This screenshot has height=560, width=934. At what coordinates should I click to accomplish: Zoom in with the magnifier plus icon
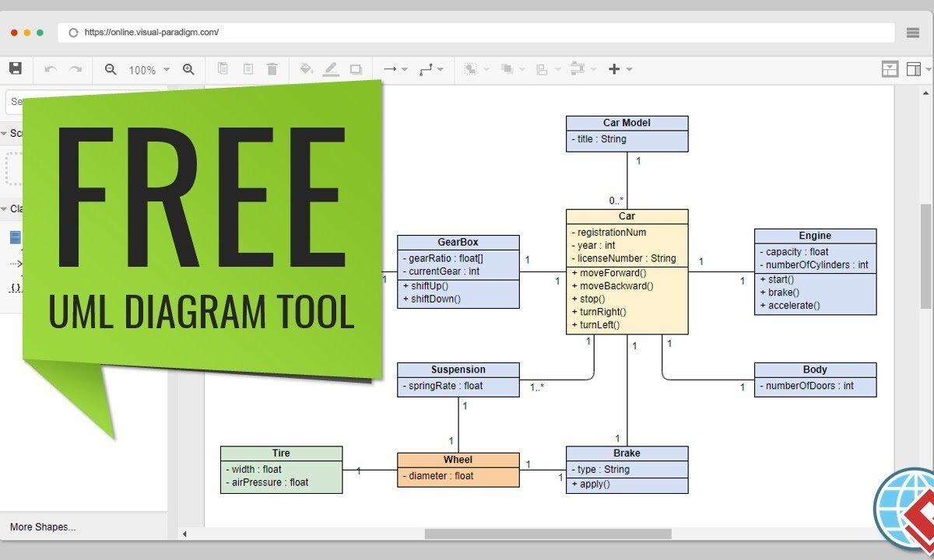188,69
